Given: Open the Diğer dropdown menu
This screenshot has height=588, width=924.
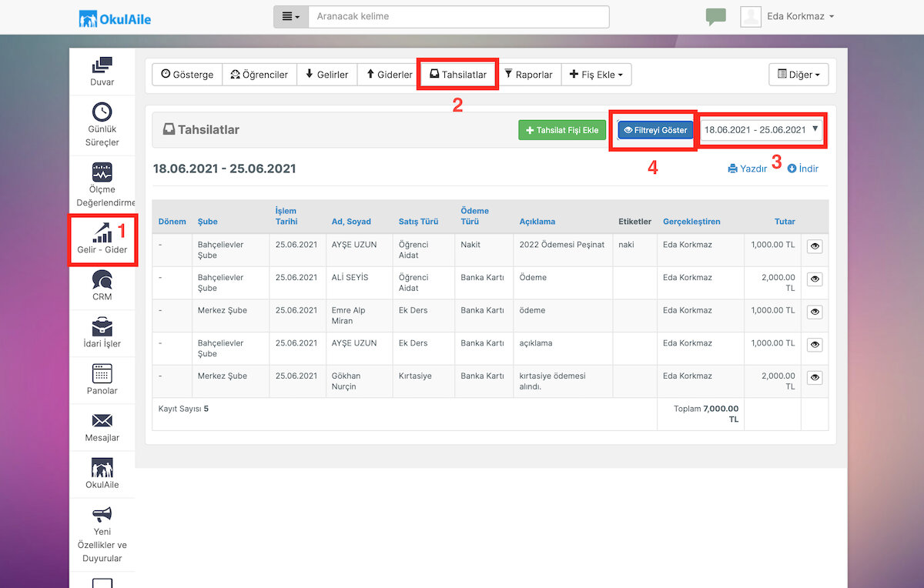Looking at the screenshot, I should 798,75.
